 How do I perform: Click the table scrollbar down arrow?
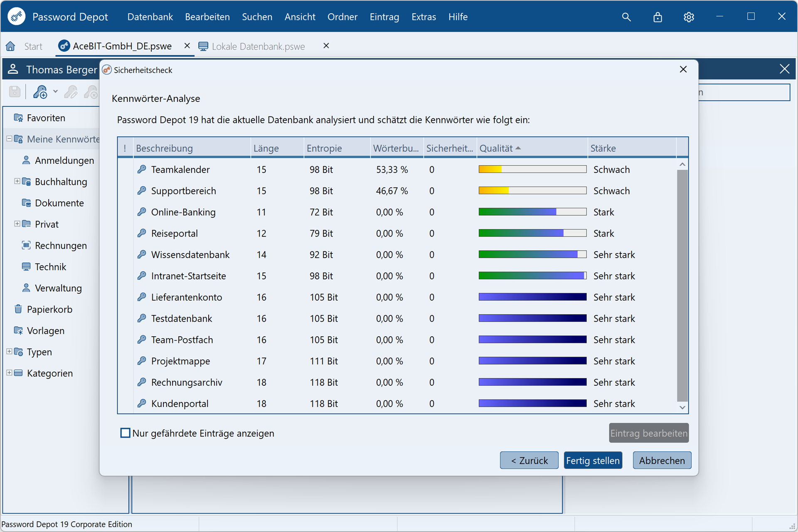[682, 407]
